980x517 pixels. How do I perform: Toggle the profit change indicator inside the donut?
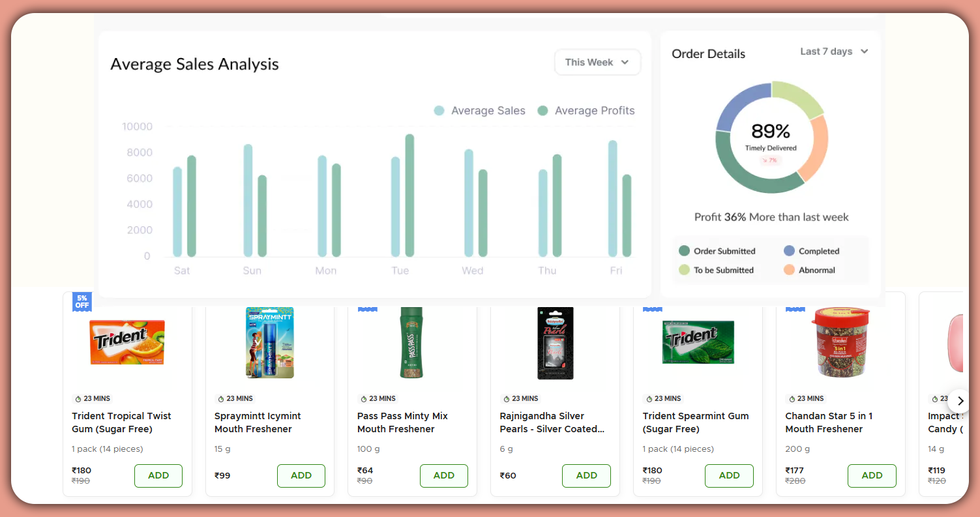point(771,158)
